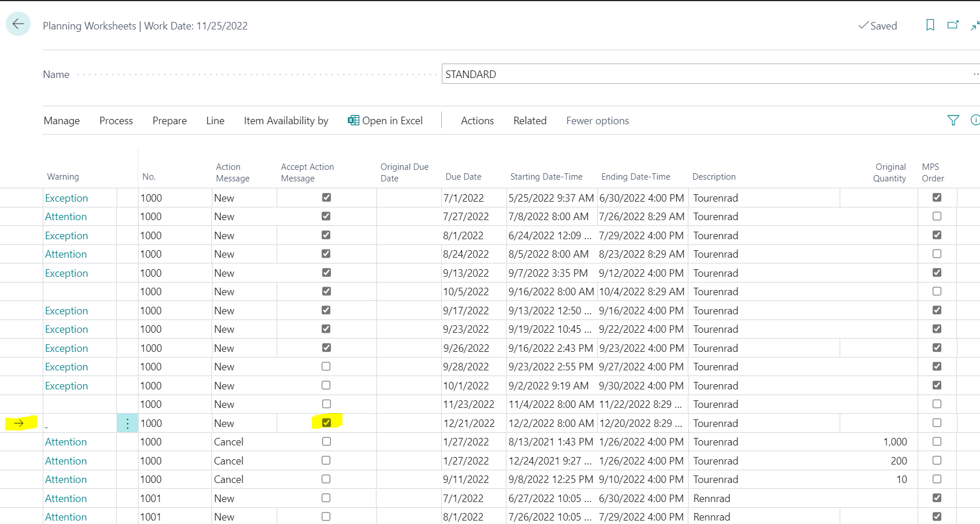Open the filter pane funnel icon
This screenshot has height=524, width=980.
pos(953,120)
